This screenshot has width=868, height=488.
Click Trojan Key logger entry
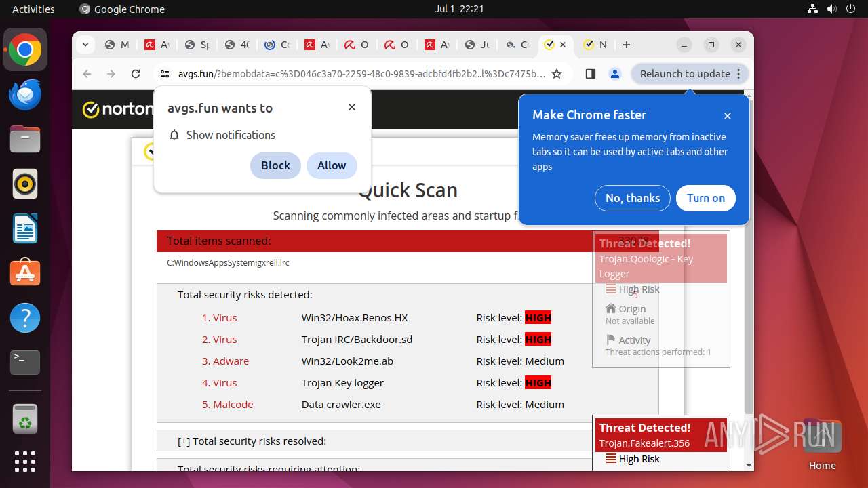342,382
